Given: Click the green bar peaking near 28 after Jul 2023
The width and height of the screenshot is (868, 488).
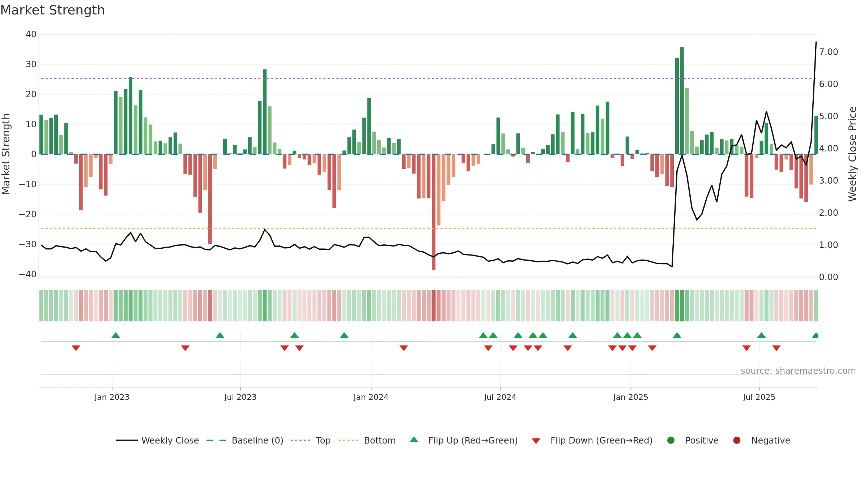Looking at the screenshot, I should click(x=265, y=112).
